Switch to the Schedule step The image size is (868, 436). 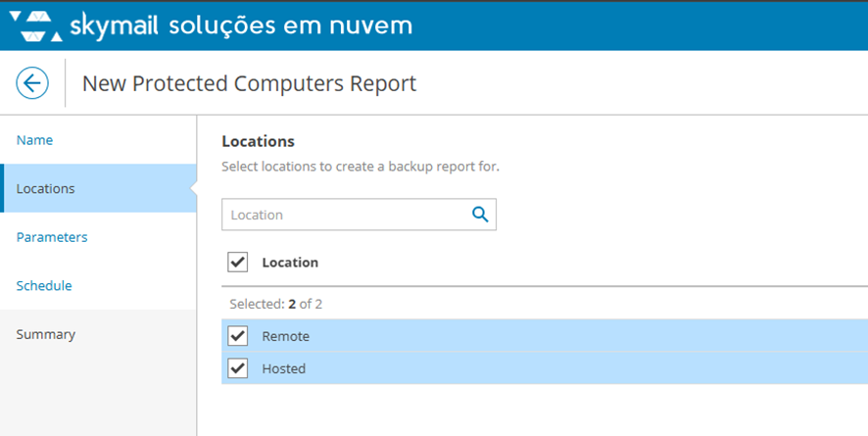click(44, 286)
